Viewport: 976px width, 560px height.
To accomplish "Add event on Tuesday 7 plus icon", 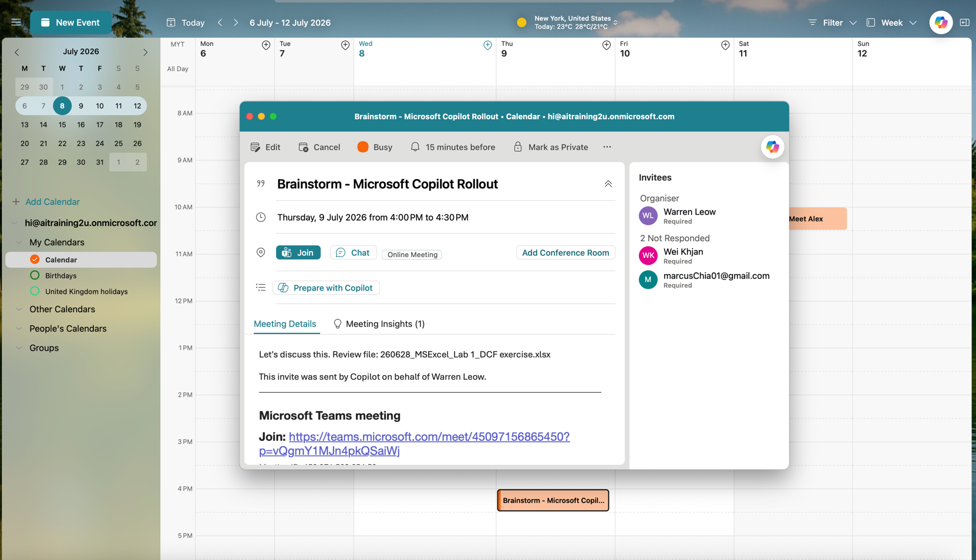I will pyautogui.click(x=345, y=45).
